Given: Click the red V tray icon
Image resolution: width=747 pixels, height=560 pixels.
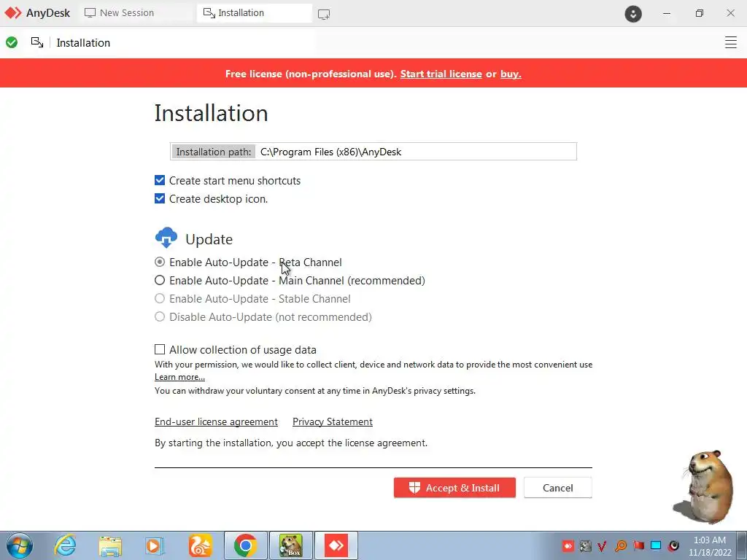Looking at the screenshot, I should coord(603,545).
